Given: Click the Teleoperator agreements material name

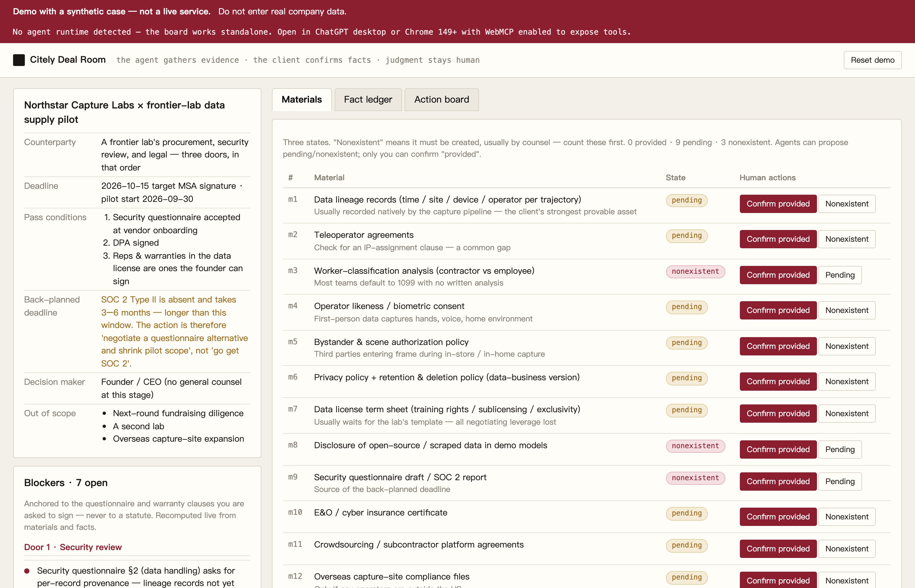Looking at the screenshot, I should 364,235.
